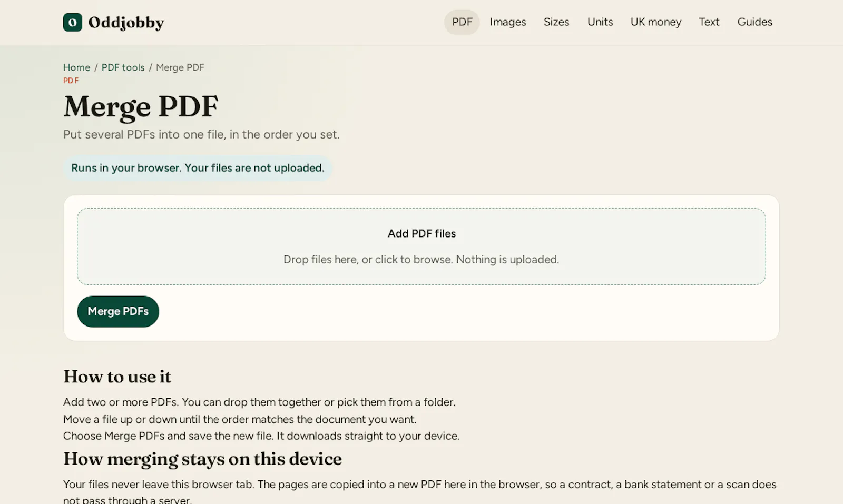Navigate to PDF tools breadcrumb

(123, 67)
